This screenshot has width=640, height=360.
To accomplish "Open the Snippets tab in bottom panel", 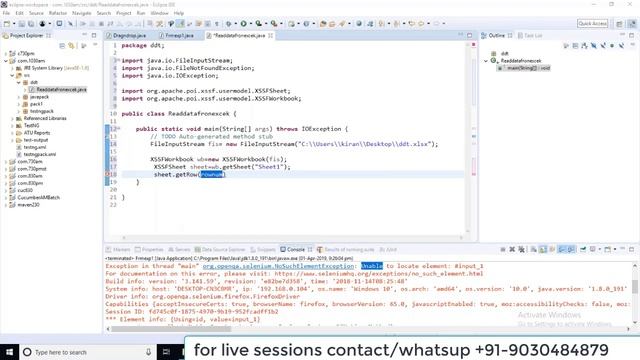I will 263,249.
